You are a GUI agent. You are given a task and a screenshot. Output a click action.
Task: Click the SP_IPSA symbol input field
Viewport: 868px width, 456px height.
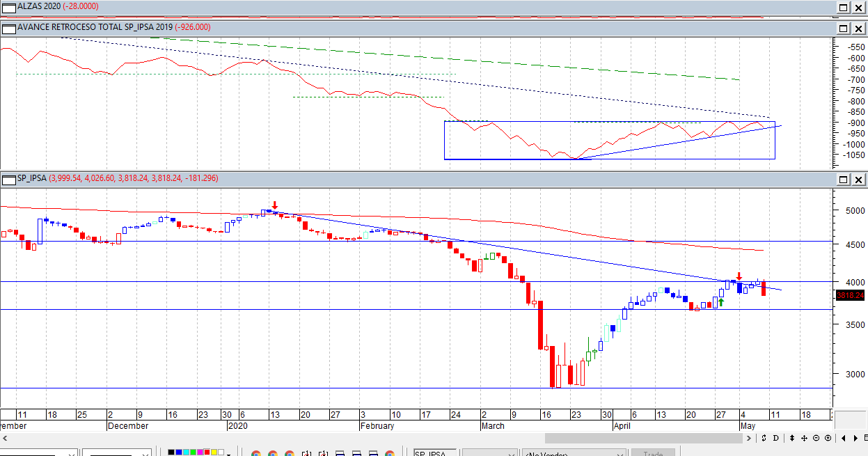[434, 453]
